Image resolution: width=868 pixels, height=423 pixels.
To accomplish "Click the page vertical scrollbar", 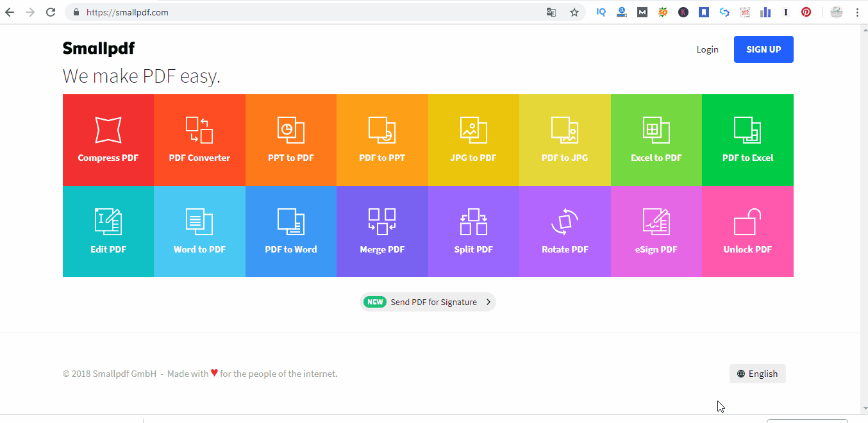I will pos(864,218).
